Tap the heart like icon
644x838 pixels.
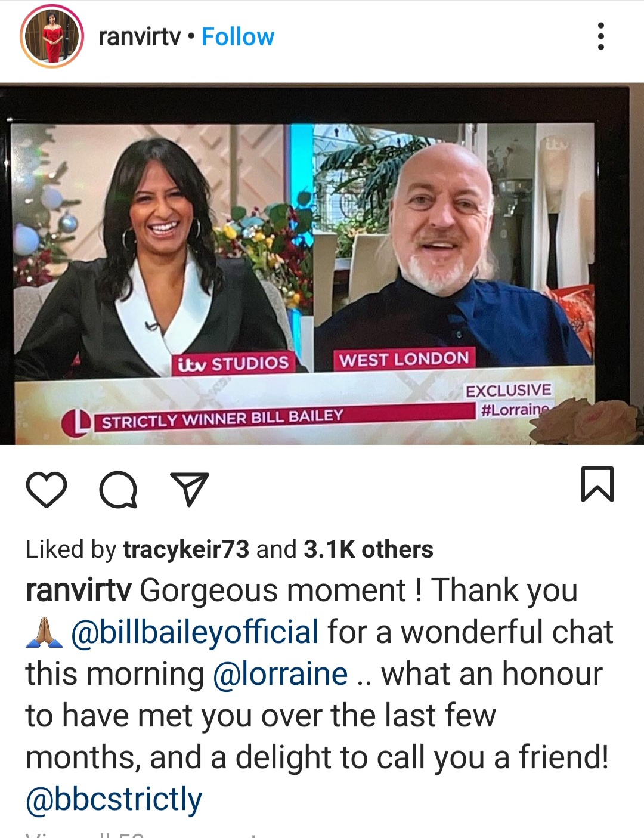tap(47, 490)
